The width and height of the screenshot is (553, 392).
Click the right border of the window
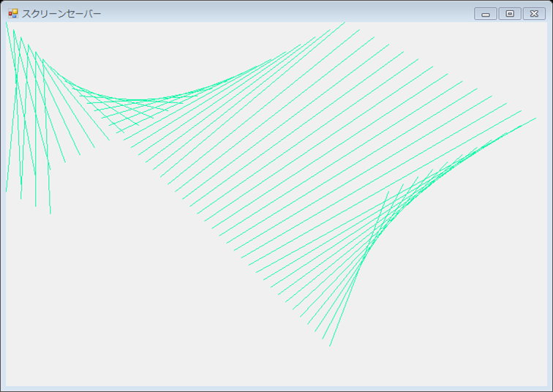coord(549,205)
